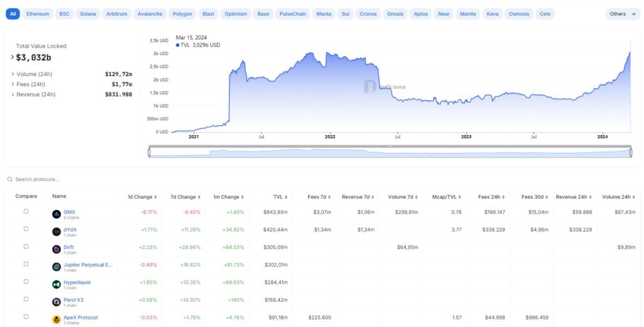Viewport: 644px width, 327px height.
Task: Expand Total Value Locked breakdown
Action: tap(13, 57)
